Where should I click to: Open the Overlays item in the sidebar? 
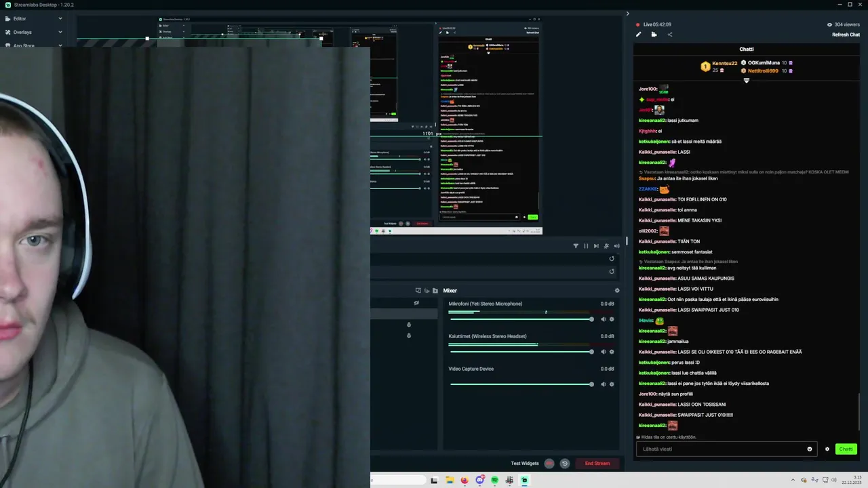(x=22, y=32)
